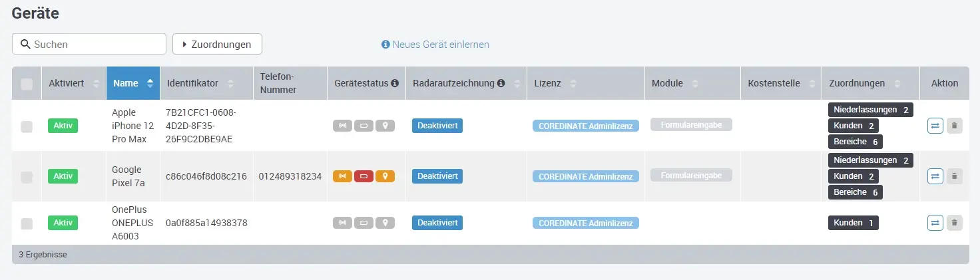Open the assignment swap icon for Apple iPhone 12 Pro Max
This screenshot has width=980, height=280.
(x=935, y=126)
